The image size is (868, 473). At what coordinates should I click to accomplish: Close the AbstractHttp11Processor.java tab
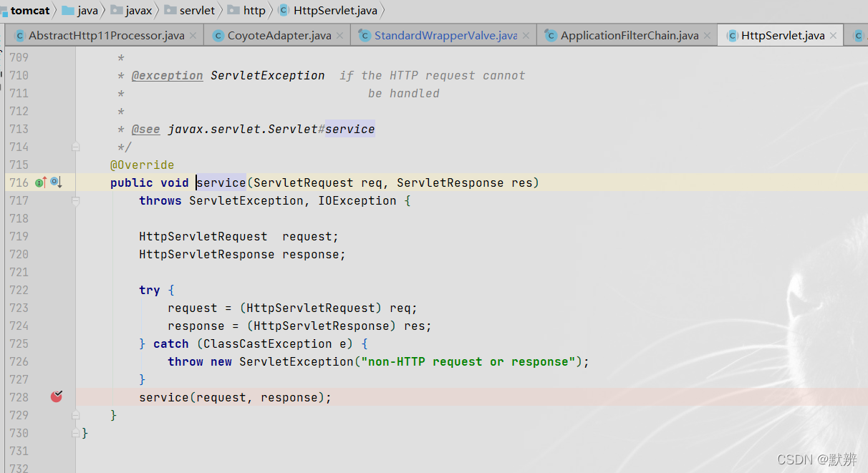[x=194, y=36]
